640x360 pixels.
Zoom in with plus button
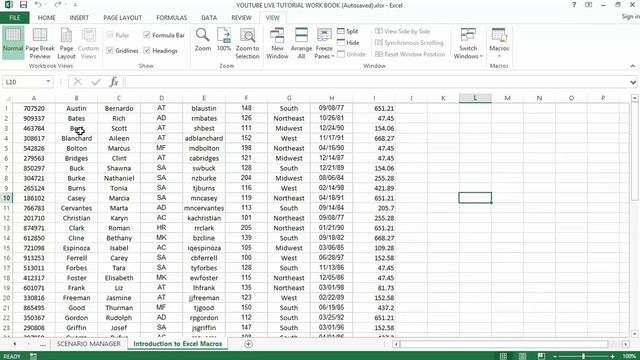click(x=613, y=356)
